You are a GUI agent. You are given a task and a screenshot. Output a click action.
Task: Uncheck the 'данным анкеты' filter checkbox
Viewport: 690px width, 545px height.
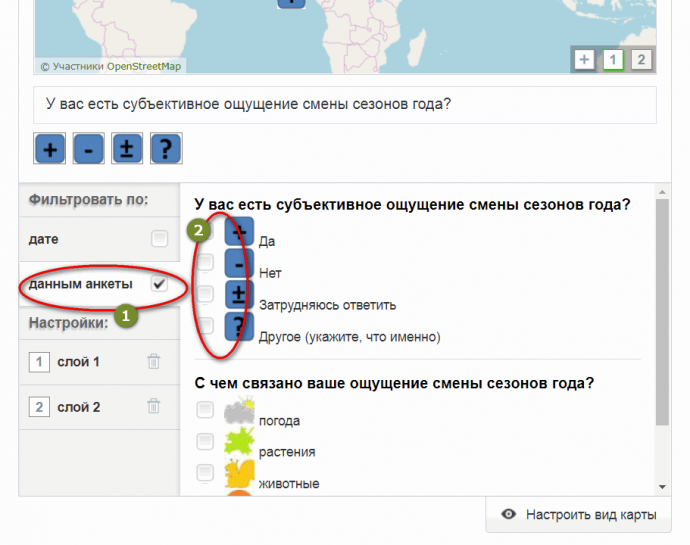point(158,285)
